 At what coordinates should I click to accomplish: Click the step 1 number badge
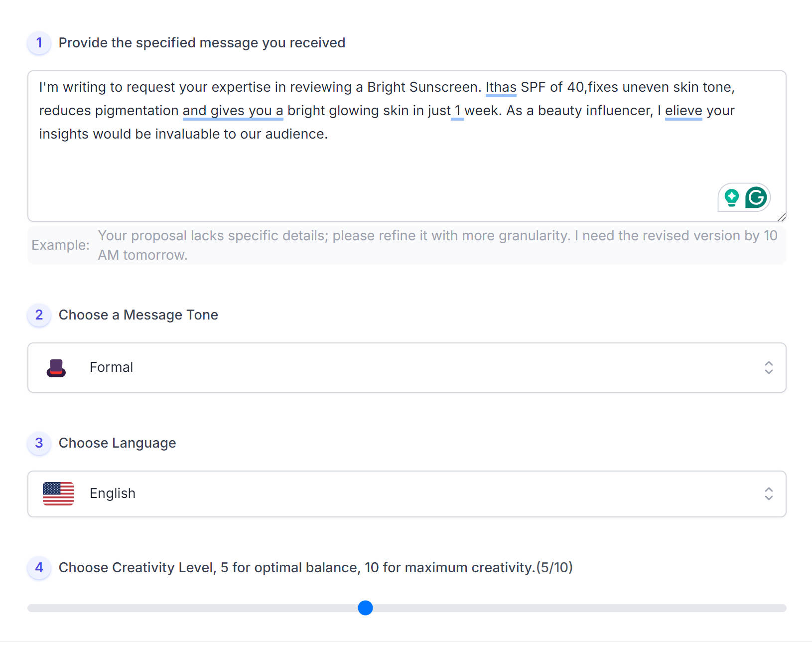coord(39,43)
